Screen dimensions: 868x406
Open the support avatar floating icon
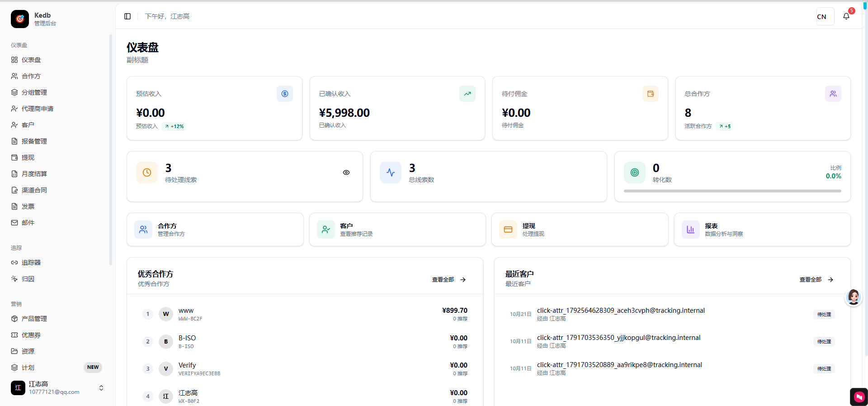[x=854, y=297]
